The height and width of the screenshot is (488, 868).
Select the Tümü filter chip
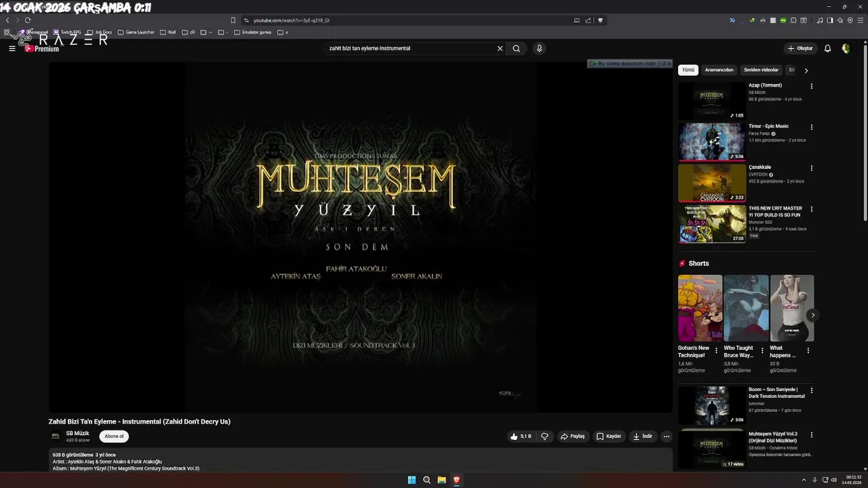click(688, 70)
